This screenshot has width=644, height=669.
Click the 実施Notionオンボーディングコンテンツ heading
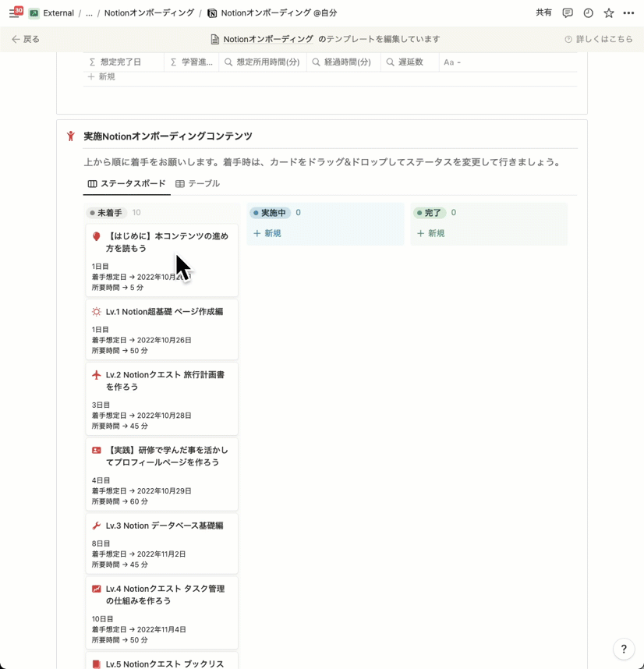tap(168, 136)
